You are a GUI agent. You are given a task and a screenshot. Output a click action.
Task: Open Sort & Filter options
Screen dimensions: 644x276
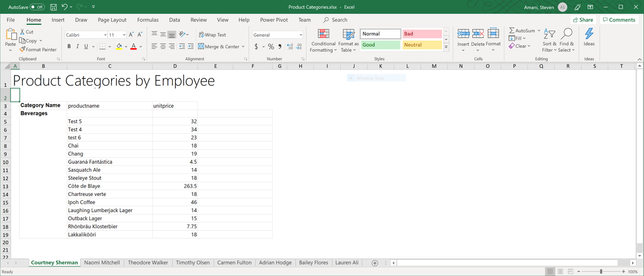coord(550,40)
